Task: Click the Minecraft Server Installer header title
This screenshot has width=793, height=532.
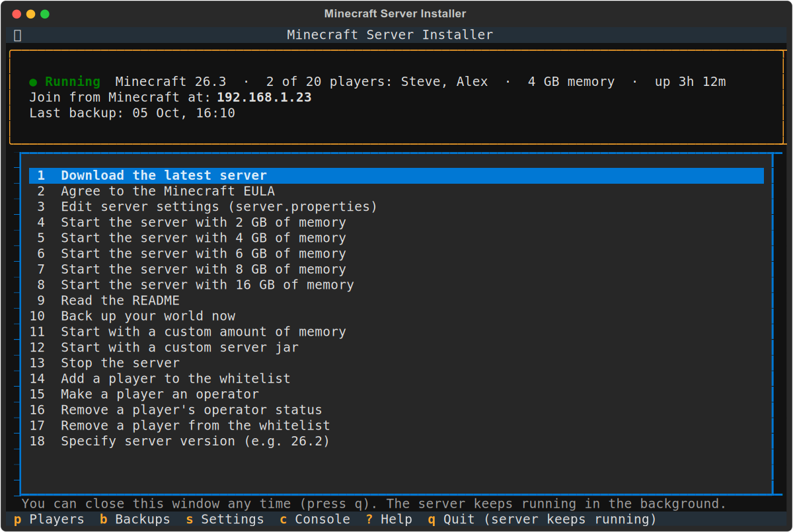Action: click(x=390, y=35)
